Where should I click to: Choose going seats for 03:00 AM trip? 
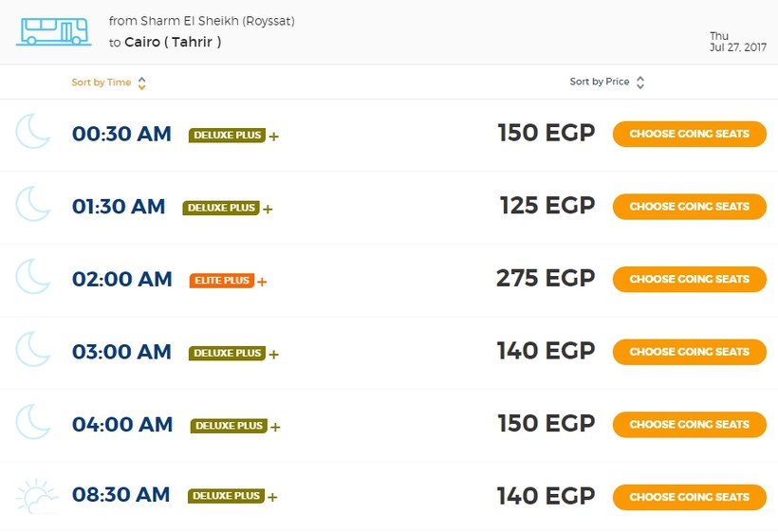point(689,352)
